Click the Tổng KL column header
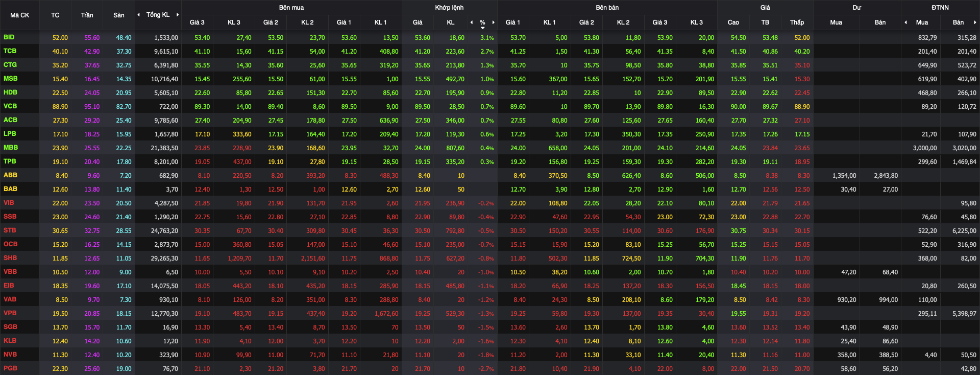This screenshot has height=375, width=980. coord(158,15)
